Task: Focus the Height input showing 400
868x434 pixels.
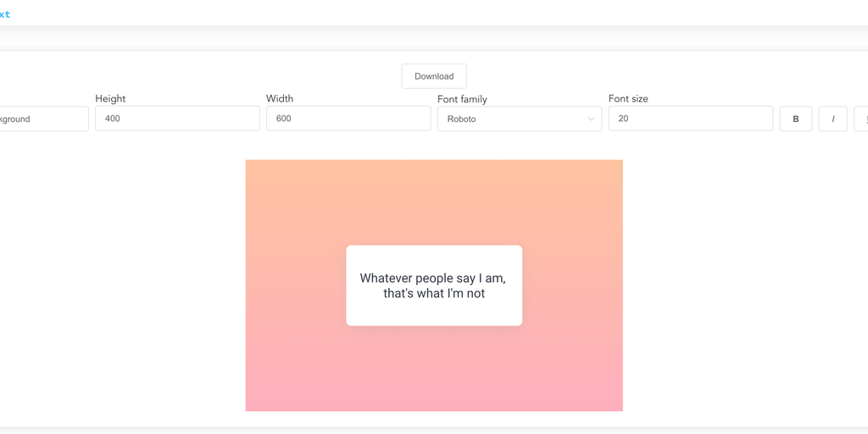Action: [x=177, y=119]
